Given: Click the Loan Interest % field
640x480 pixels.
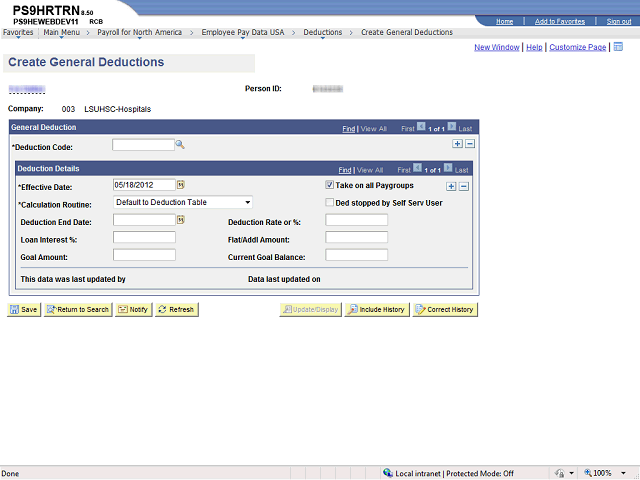Looking at the screenshot, I should tap(144, 237).
